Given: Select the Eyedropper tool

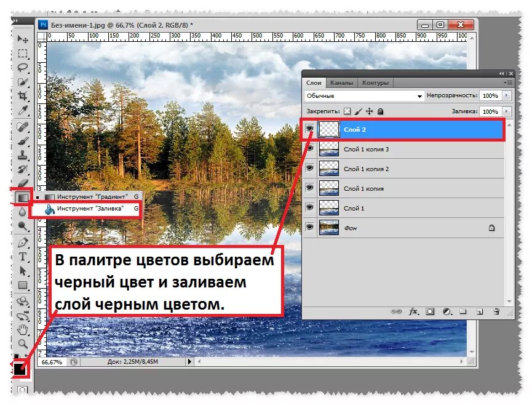Looking at the screenshot, I should [23, 110].
